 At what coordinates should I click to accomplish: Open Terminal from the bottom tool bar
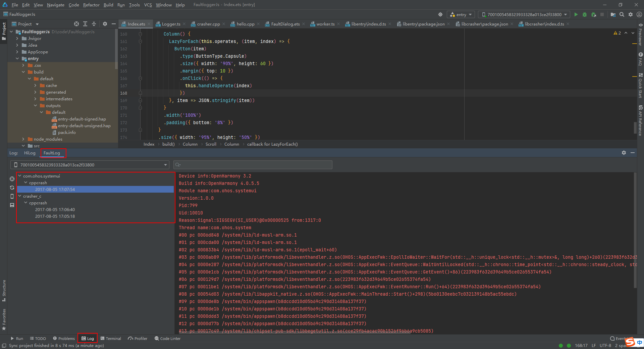pyautogui.click(x=111, y=339)
